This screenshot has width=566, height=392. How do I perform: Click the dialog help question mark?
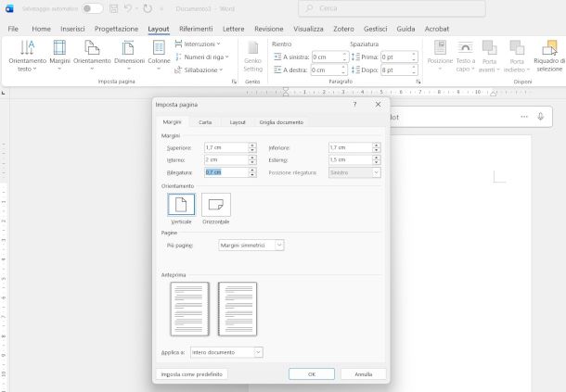pos(354,104)
